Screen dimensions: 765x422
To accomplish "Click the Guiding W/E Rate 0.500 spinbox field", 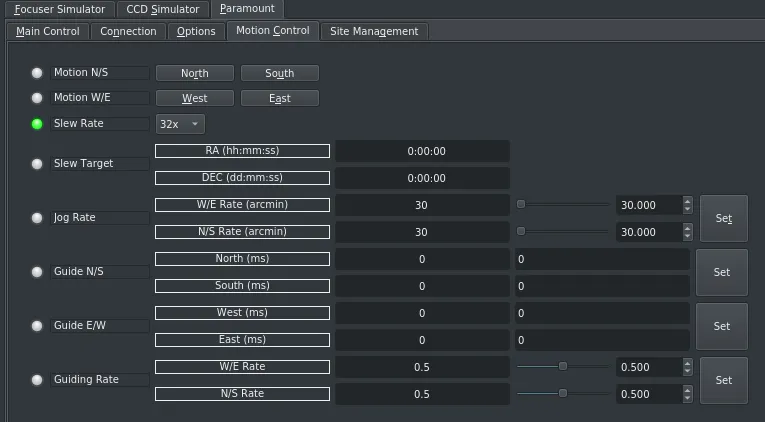I will click(x=649, y=367).
